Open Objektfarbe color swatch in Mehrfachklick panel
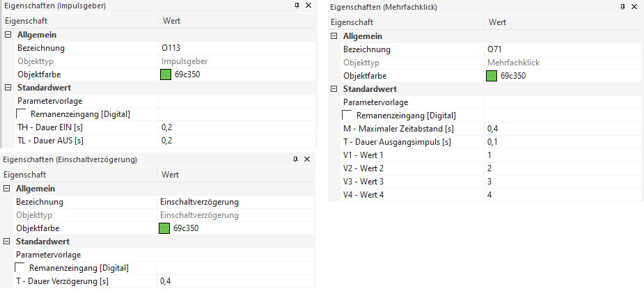The image size is (644, 300). 492,76
